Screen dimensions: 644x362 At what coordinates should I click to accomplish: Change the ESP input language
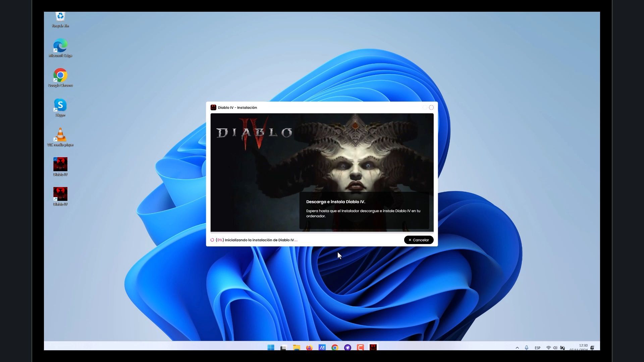pos(537,348)
